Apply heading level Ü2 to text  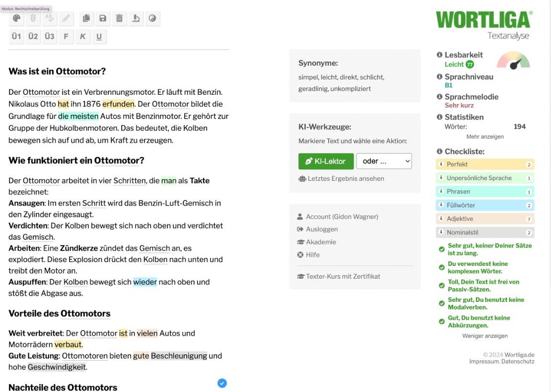33,36
